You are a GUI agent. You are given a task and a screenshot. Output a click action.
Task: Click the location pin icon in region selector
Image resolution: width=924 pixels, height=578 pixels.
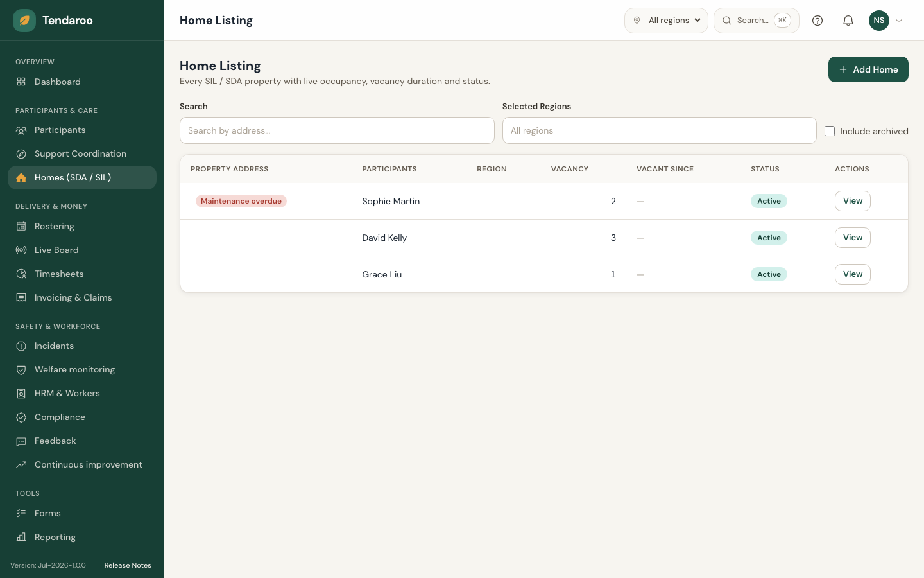pos(637,21)
